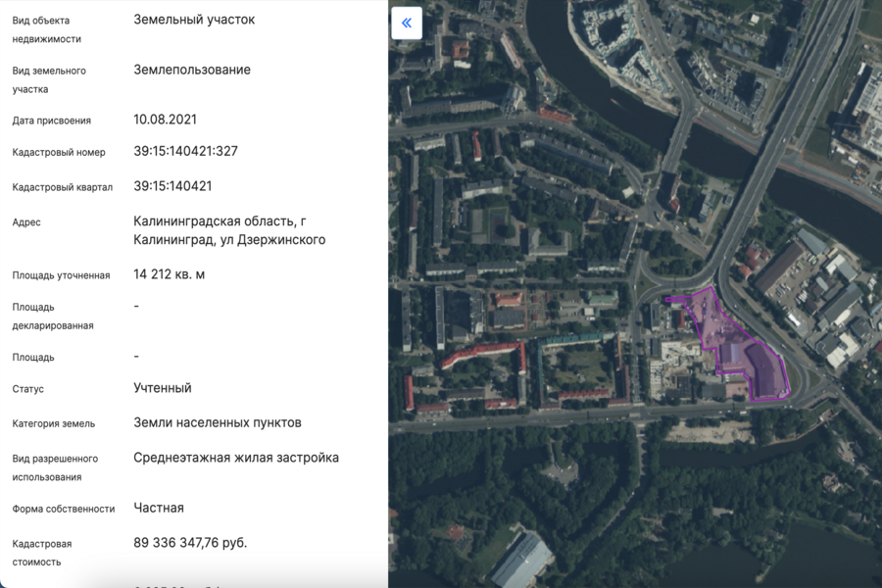The width and height of the screenshot is (882, 588).
Task: Click cadastral quarter value 39:15:140421
Action: [172, 186]
